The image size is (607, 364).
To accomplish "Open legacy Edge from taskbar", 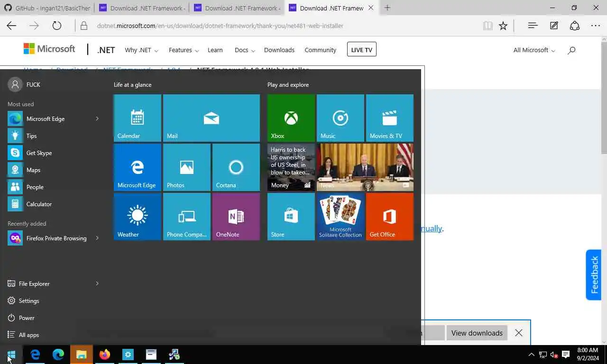I will pos(35,355).
